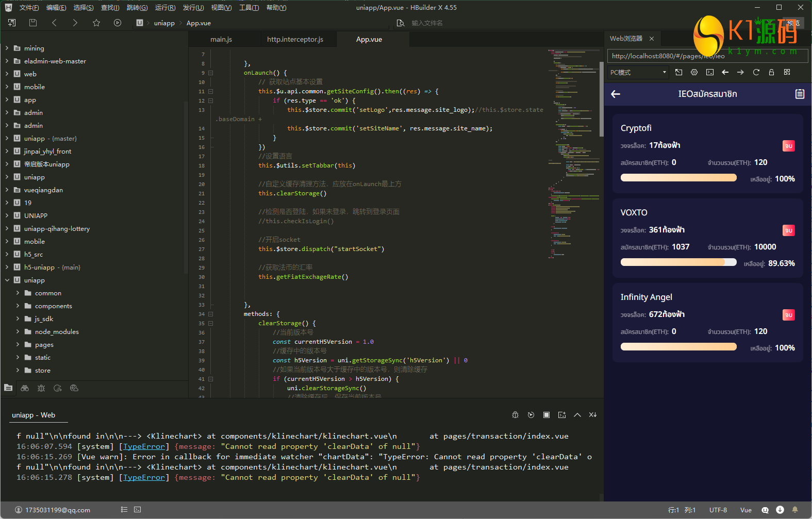Image resolution: width=812 pixels, height=519 pixels.
Task: Stop the running uniapp console task
Action: (x=546, y=415)
